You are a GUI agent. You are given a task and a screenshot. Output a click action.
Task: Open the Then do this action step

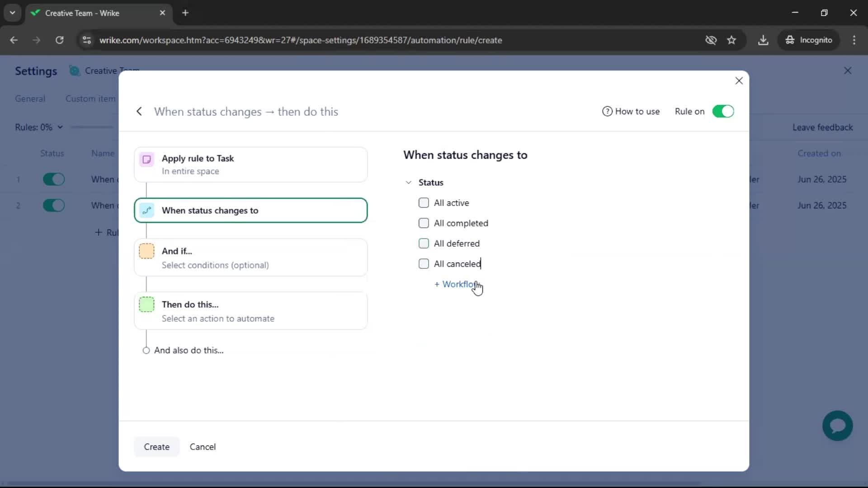click(x=250, y=311)
